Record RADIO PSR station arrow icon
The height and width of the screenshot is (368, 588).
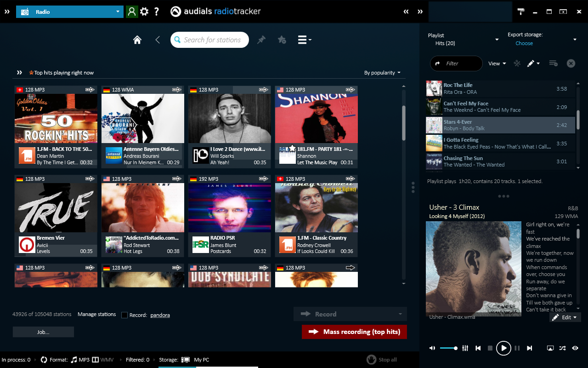[x=264, y=179]
